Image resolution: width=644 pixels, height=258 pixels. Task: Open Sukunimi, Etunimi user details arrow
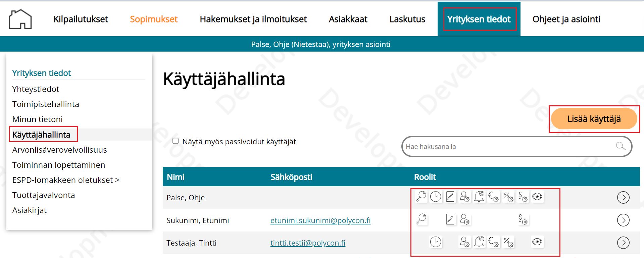623,220
